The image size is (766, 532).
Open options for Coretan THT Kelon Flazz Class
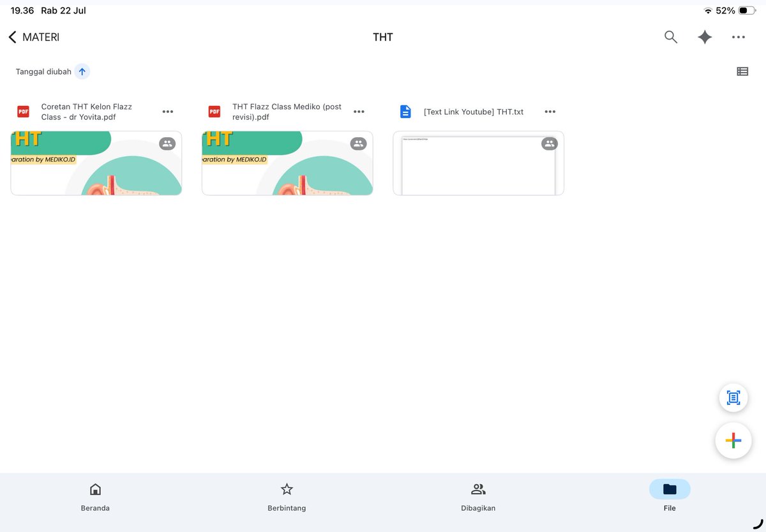[x=168, y=112]
